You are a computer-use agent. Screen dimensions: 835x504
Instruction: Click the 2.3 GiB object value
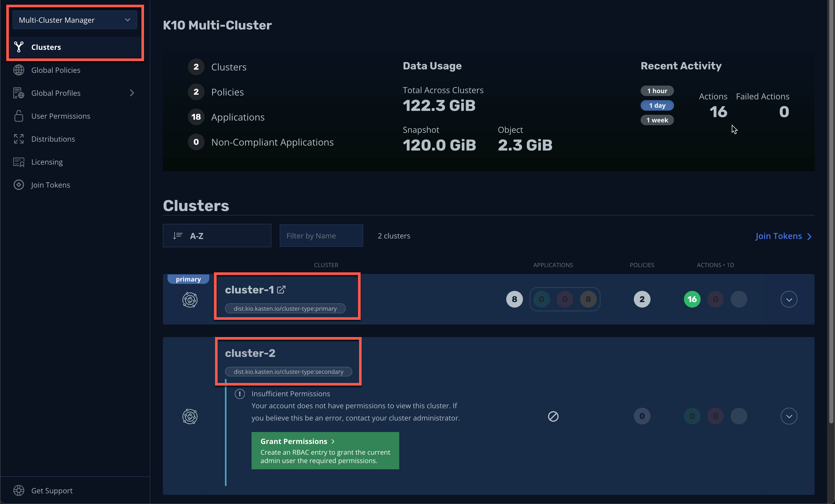pos(525,145)
